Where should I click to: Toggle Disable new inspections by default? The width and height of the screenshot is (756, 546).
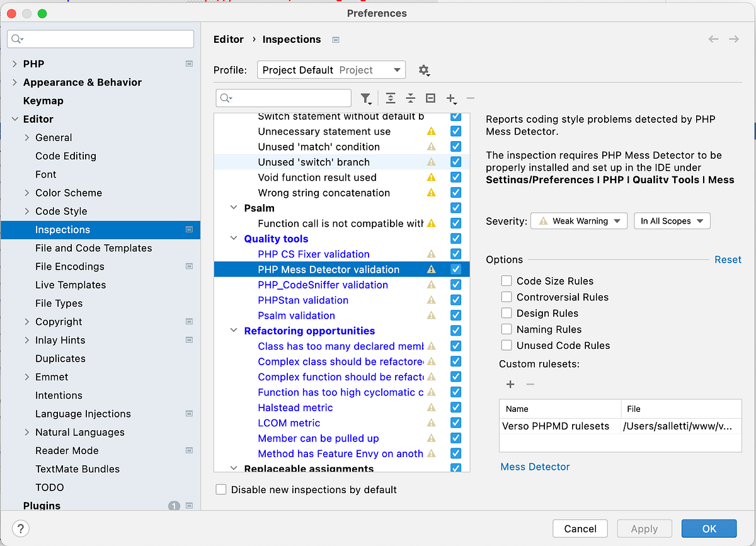click(221, 489)
